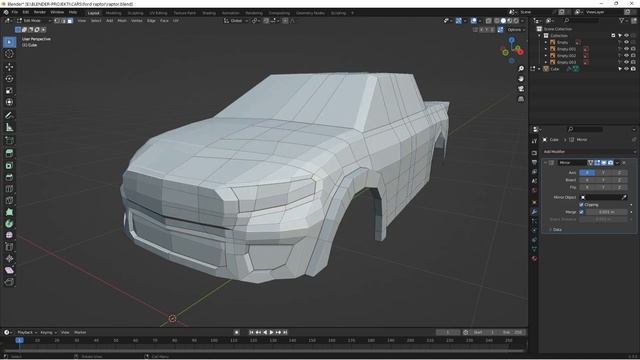Viewport: 640px width, 360px height.
Task: Select the Knife tool
Action: coord(9,200)
